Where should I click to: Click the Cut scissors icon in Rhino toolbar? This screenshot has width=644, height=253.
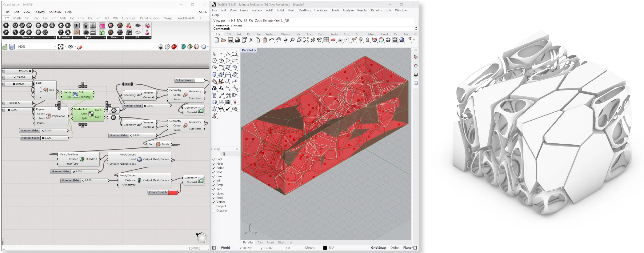click(251, 40)
